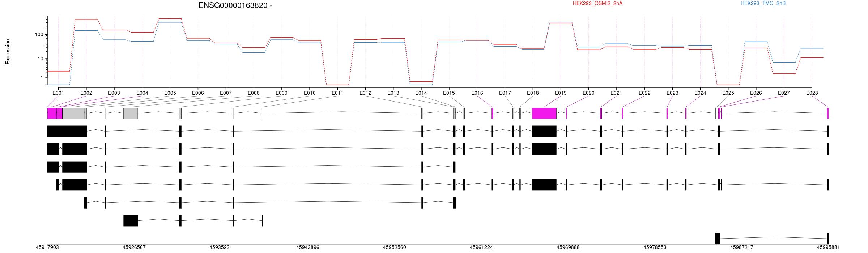Click exon label E020
868x253 pixels.
point(588,93)
